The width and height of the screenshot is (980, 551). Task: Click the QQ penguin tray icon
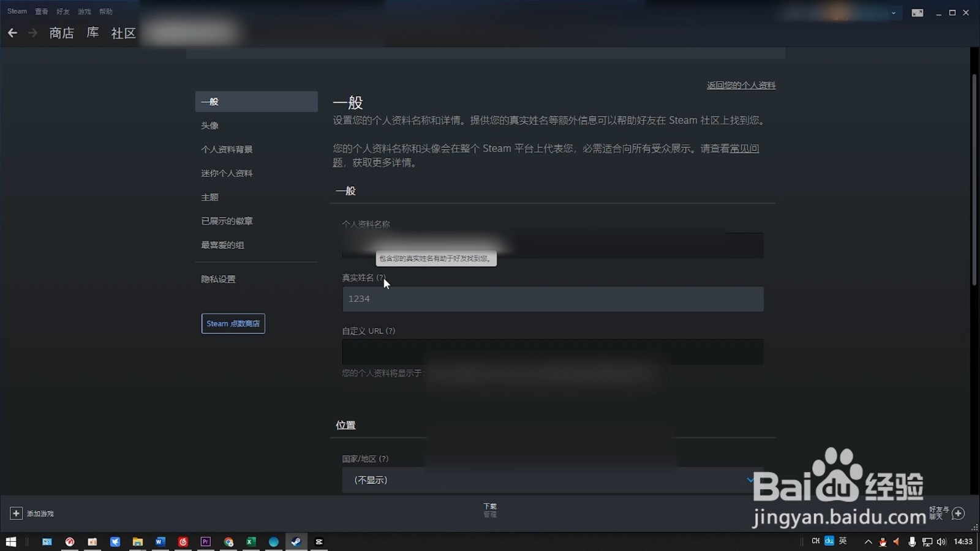[x=883, y=542]
